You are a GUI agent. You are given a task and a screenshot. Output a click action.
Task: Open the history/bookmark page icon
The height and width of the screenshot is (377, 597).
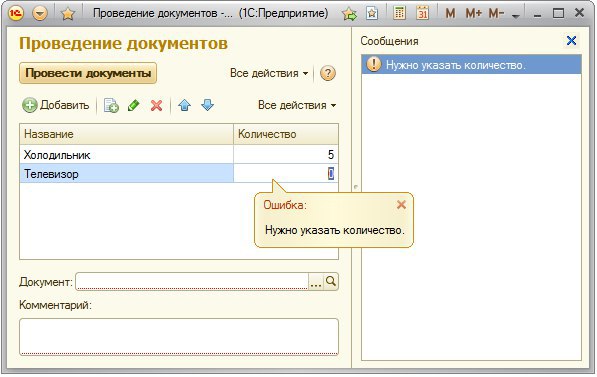click(x=372, y=14)
